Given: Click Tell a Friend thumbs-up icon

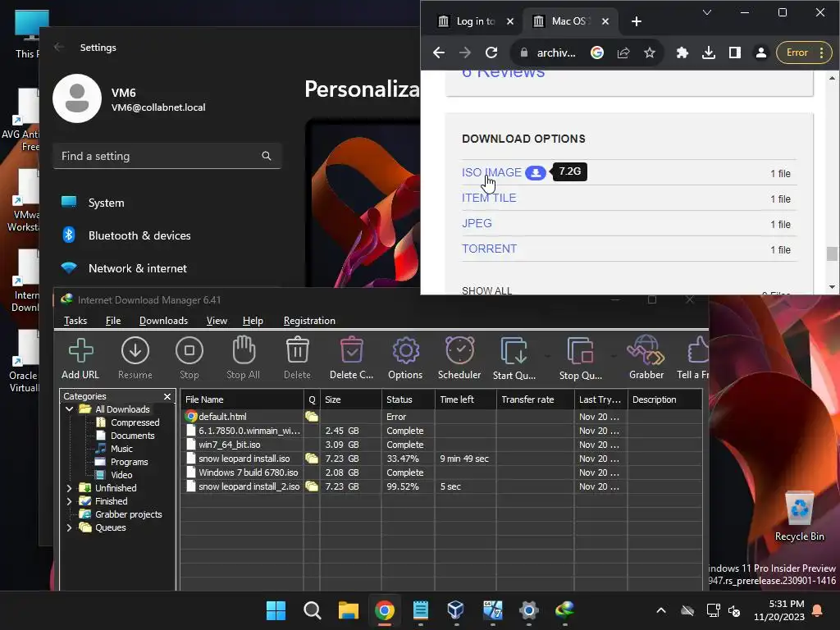Looking at the screenshot, I should [694, 358].
